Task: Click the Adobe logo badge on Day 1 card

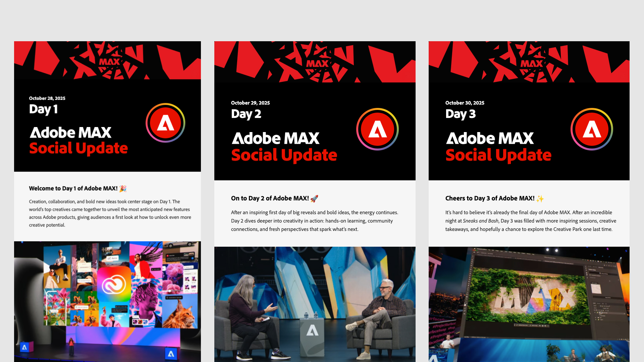Action: coord(165,123)
